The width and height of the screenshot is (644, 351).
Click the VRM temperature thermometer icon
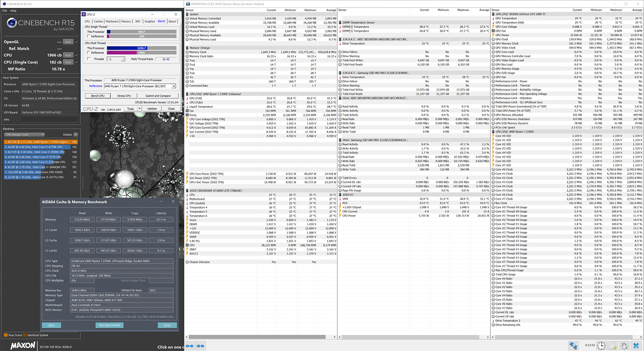pyautogui.click(x=340, y=199)
